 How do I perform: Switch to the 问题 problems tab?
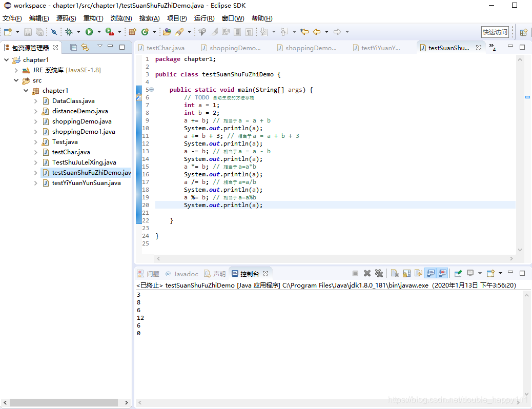(x=148, y=274)
